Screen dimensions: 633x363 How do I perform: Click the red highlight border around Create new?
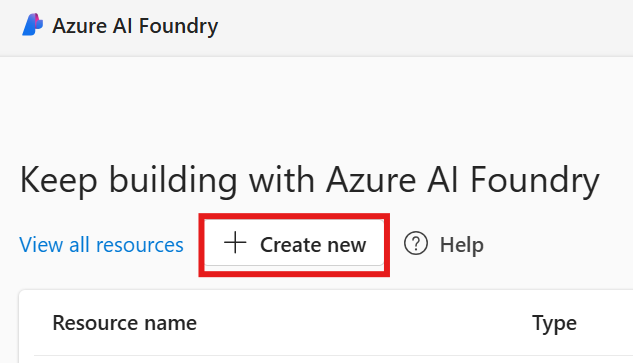click(x=294, y=216)
